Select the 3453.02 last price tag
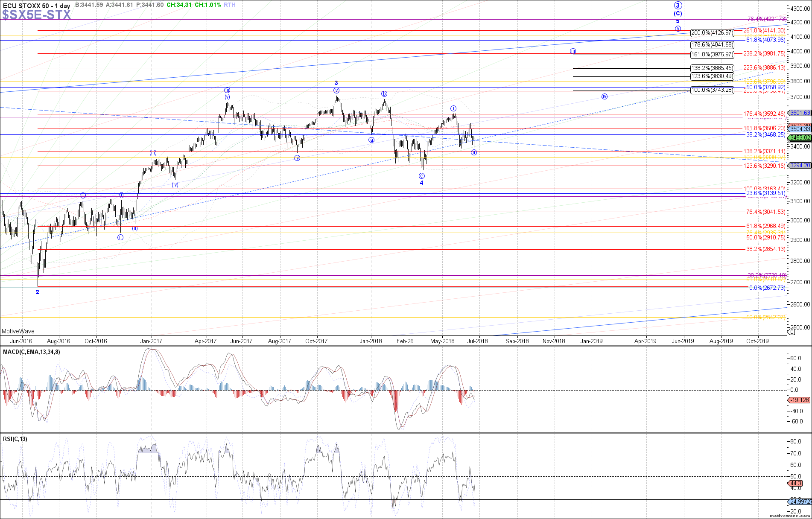The image size is (812, 519). pos(800,137)
